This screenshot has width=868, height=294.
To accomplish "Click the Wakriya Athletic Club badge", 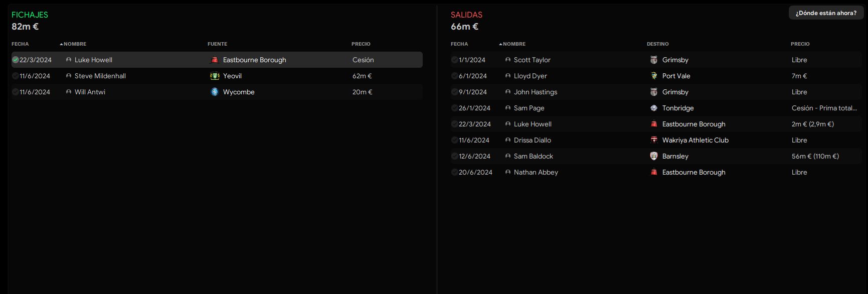I will (x=654, y=140).
